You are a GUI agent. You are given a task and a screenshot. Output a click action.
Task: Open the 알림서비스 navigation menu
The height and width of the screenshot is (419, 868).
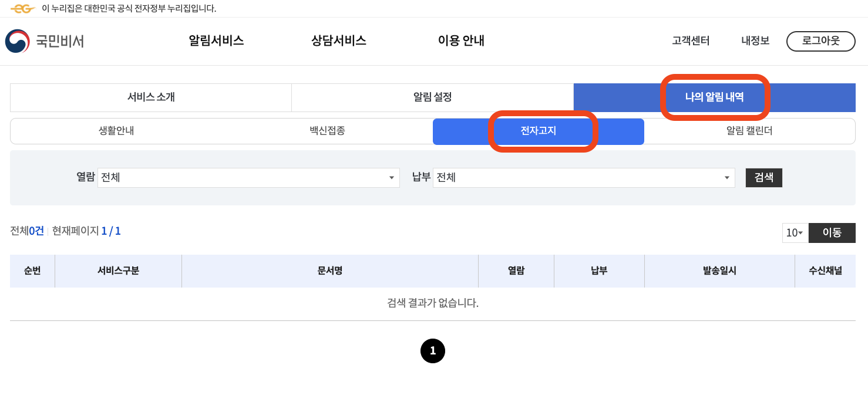click(x=216, y=41)
